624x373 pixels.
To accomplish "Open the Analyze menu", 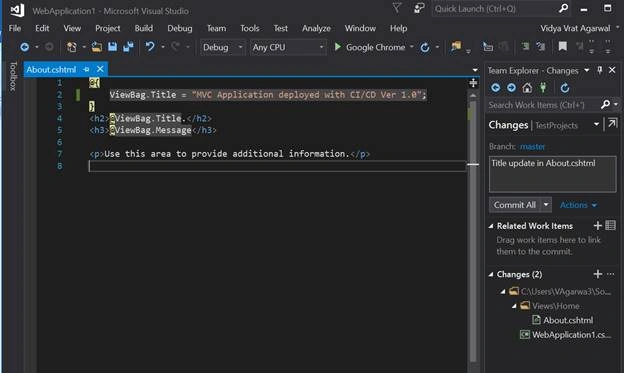I will 316,28.
